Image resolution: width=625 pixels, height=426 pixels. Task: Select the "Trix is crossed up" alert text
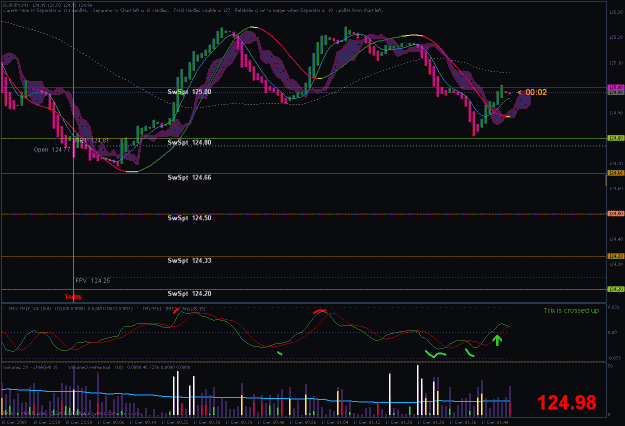571,310
